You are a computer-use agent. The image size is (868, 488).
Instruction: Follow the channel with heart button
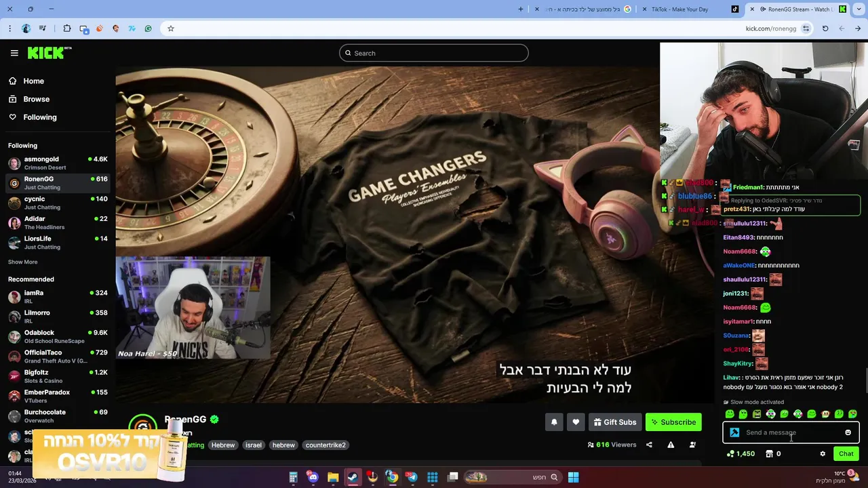576,422
